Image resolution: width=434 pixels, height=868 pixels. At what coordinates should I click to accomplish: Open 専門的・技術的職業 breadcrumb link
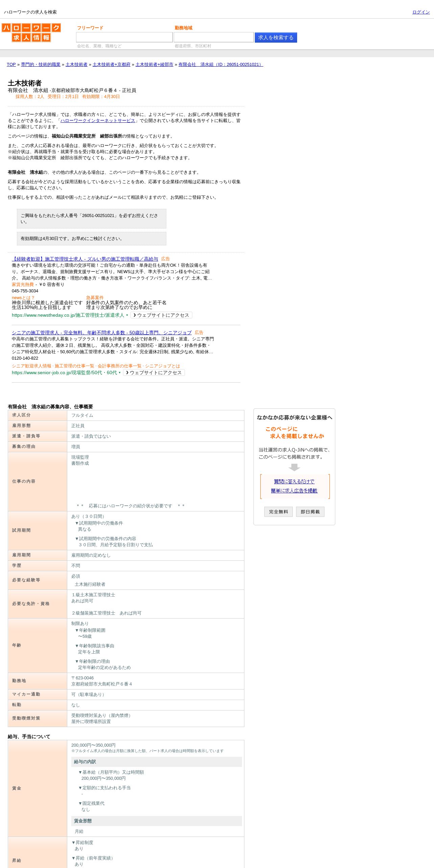(41, 65)
